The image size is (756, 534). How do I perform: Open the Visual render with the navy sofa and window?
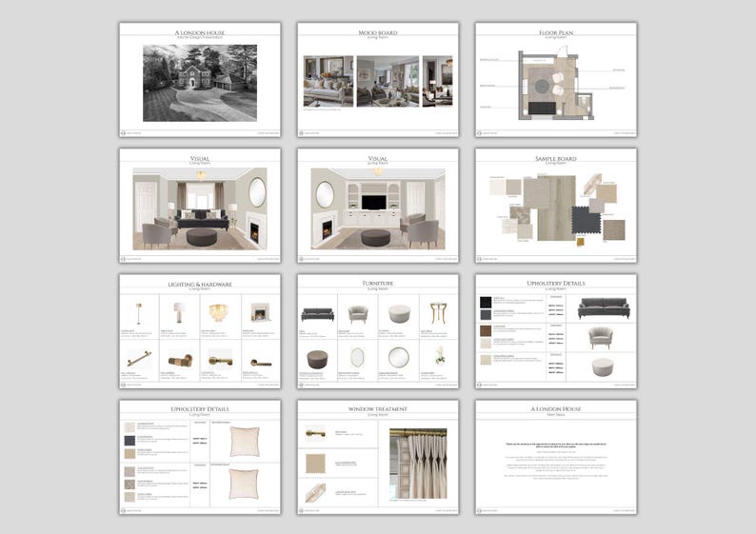(200, 208)
